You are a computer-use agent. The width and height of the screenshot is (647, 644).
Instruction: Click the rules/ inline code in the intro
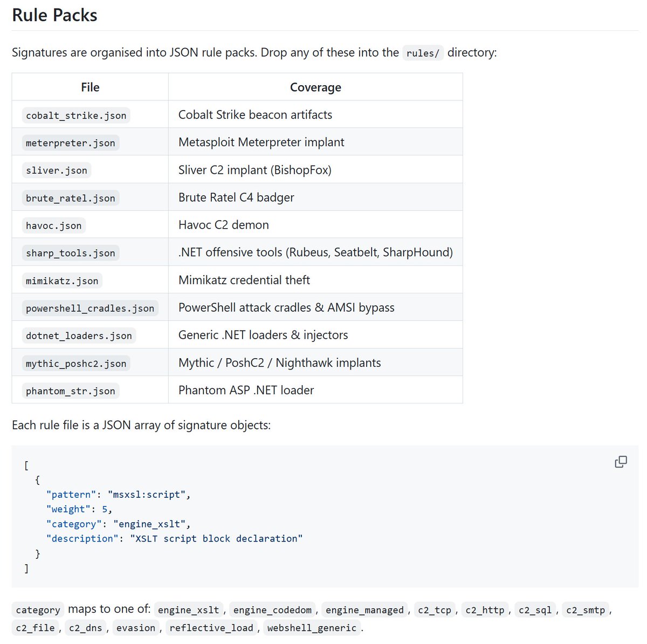(x=423, y=53)
